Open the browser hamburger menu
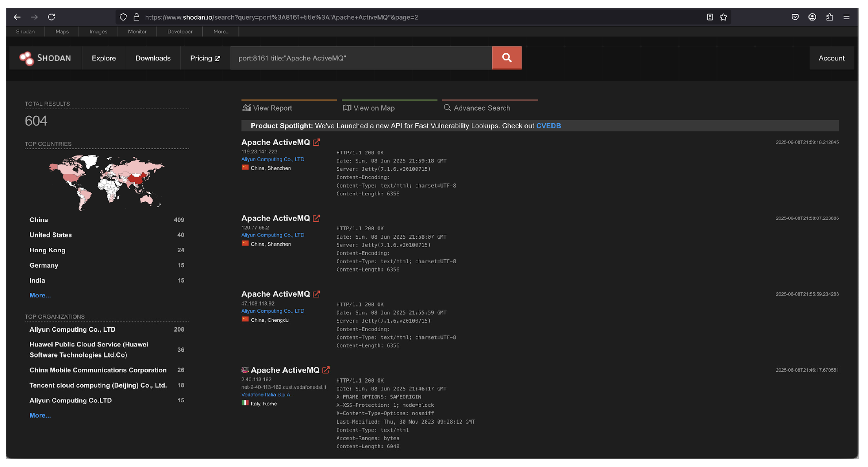Viewport: 868px width, 467px height. [x=846, y=17]
